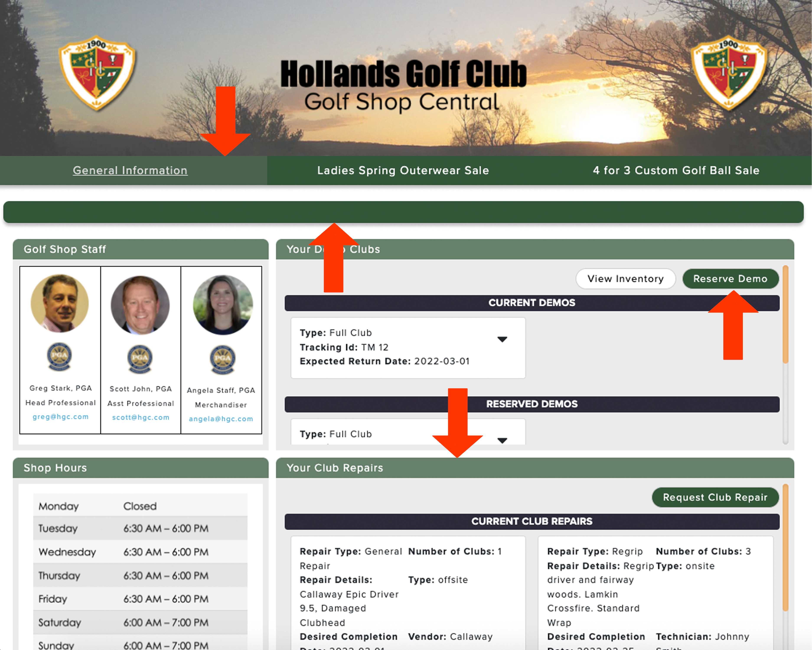
Task: Click the Golf Shop Staff panel header
Action: (140, 249)
